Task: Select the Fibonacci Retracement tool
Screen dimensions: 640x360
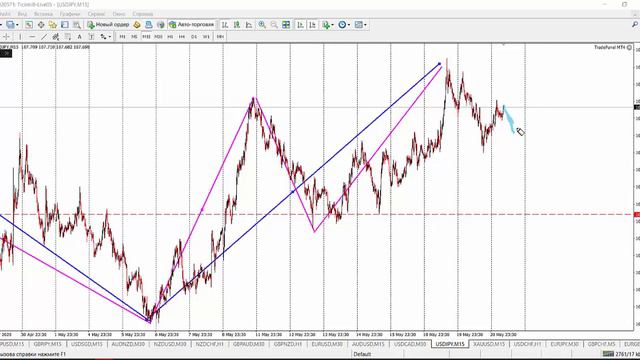Action: 68,37
